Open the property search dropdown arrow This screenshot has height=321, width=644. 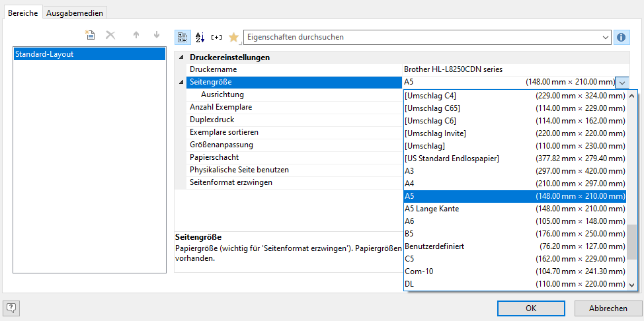click(606, 37)
